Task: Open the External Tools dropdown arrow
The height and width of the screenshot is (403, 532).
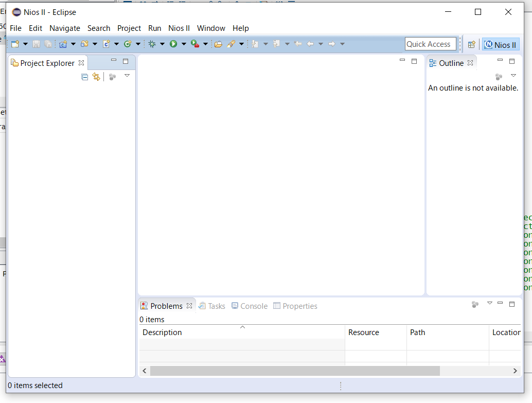Action: tap(205, 44)
